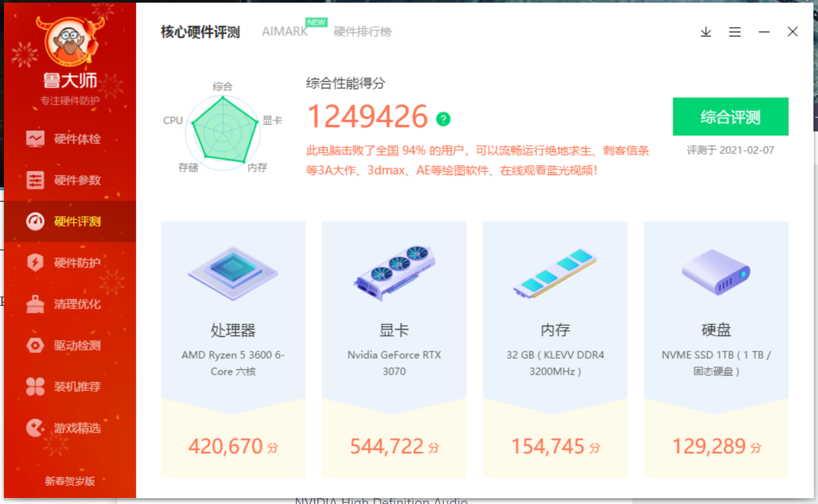Open the hamburger main menu
This screenshot has height=504, width=818.
tap(735, 32)
